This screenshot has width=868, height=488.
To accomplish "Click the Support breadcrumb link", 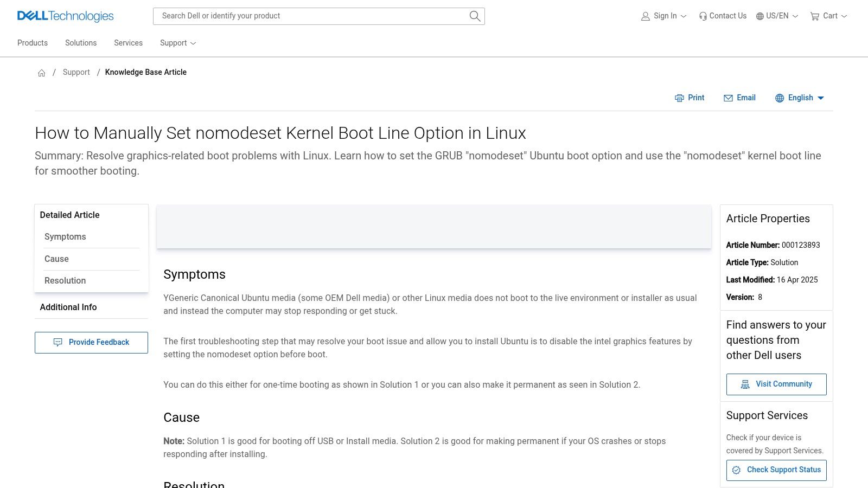I will [x=76, y=72].
